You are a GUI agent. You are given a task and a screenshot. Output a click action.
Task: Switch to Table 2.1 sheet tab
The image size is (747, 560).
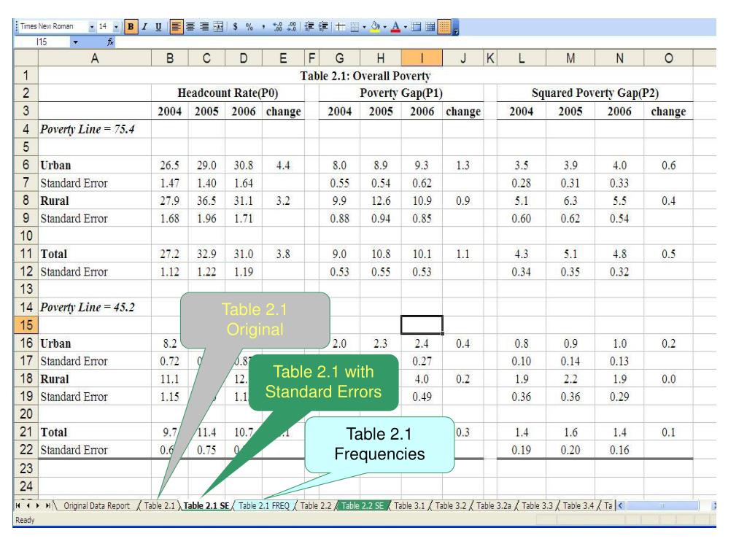coord(160,506)
